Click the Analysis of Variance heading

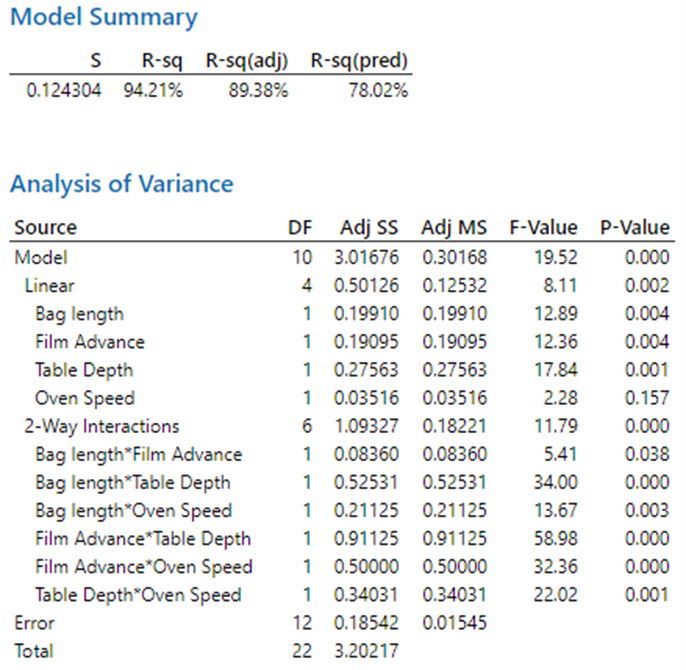121,184
